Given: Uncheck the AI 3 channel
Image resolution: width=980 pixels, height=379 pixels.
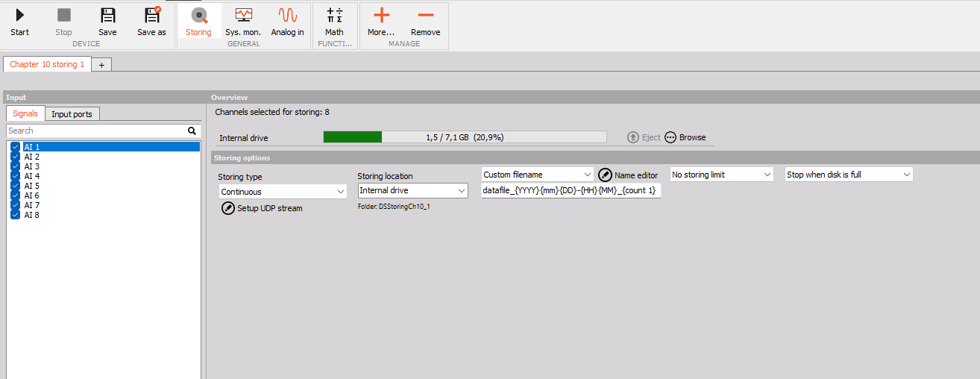Looking at the screenshot, I should pos(15,166).
